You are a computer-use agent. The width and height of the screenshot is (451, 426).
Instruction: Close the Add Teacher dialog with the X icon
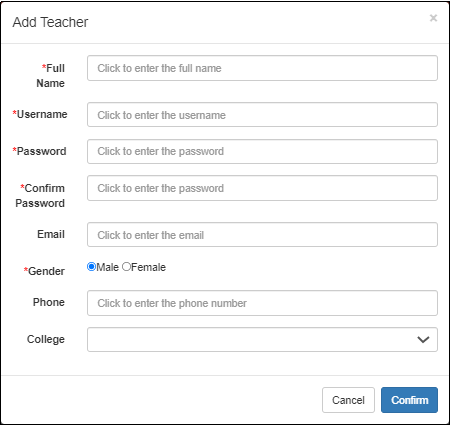pos(433,18)
